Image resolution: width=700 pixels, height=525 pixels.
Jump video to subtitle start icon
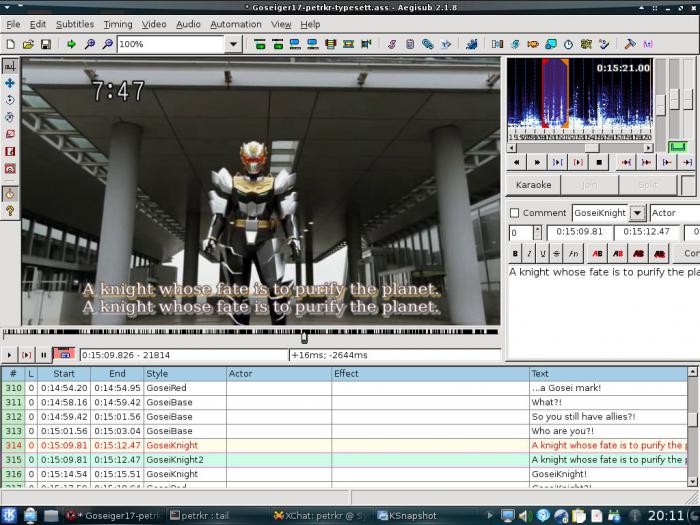pyautogui.click(x=259, y=44)
